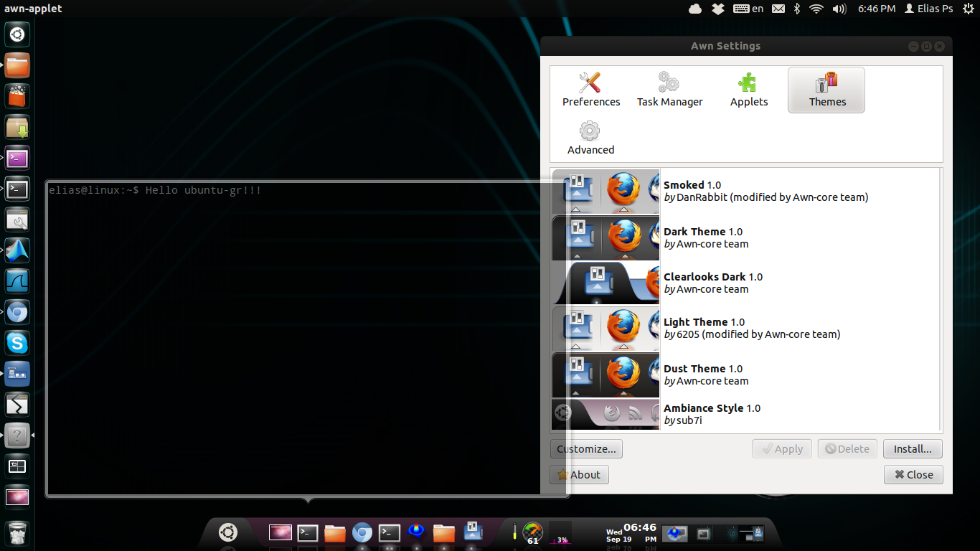Pick the Ambiance Style theme

[x=746, y=414]
